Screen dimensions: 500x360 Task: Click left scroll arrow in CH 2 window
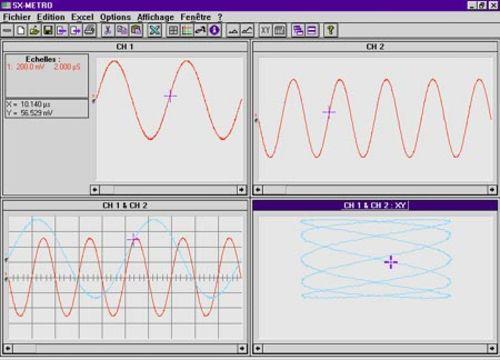coord(258,190)
